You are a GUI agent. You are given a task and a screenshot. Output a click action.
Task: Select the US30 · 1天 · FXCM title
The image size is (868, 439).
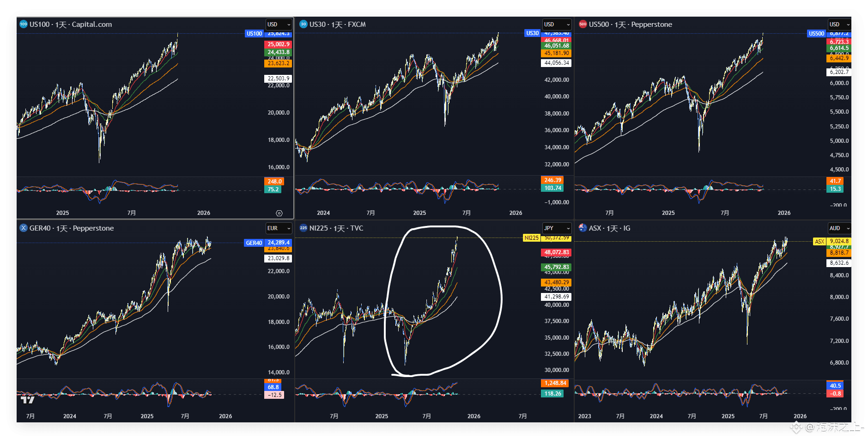(x=338, y=24)
